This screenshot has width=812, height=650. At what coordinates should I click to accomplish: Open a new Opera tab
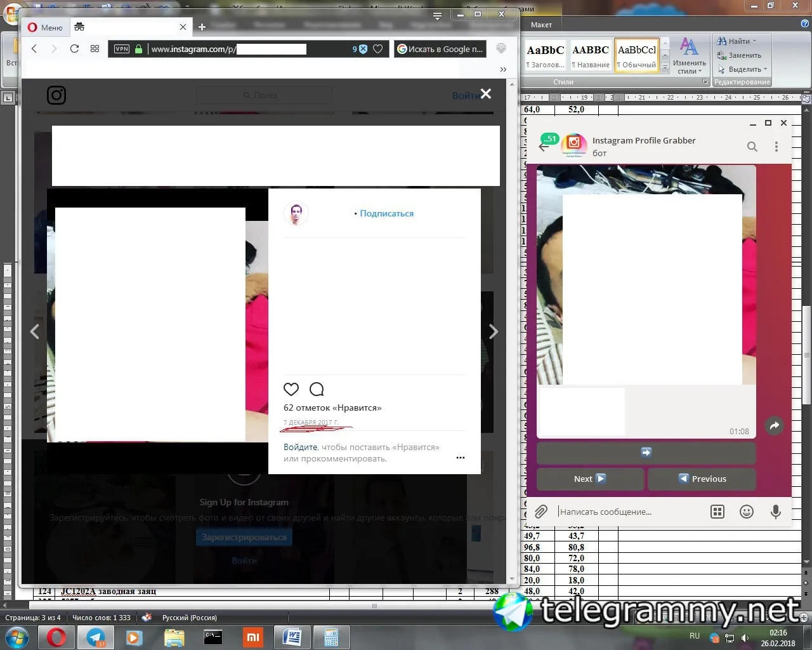202,27
